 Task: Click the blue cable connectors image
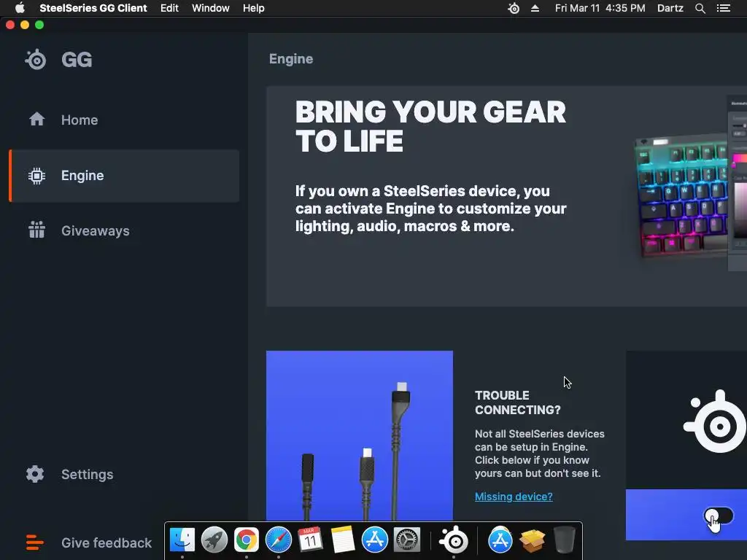359,436
